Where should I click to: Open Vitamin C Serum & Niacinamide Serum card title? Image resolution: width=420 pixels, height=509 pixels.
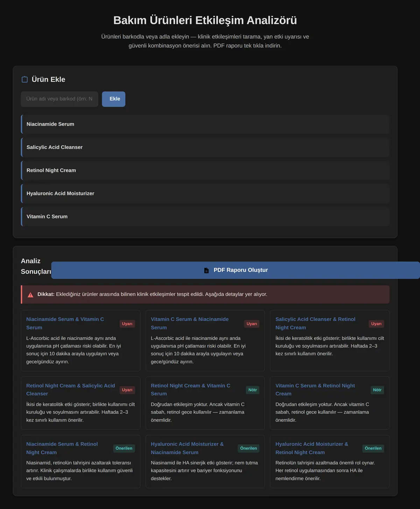(x=190, y=323)
